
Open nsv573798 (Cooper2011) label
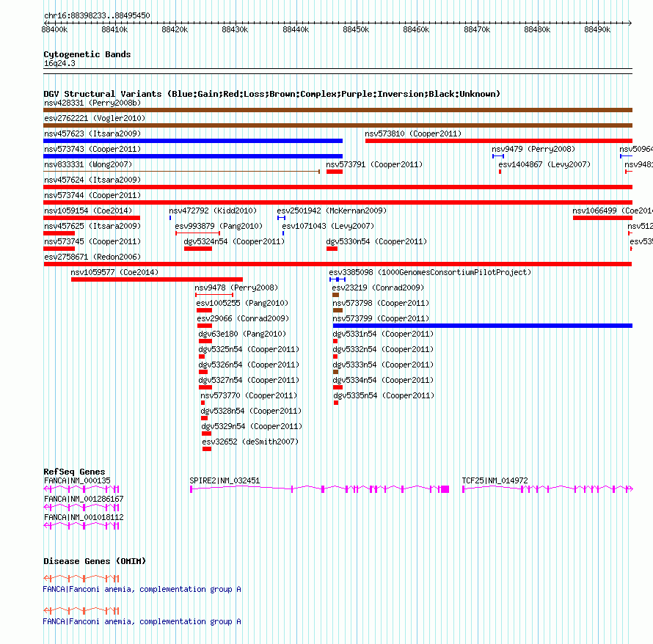[381, 303]
